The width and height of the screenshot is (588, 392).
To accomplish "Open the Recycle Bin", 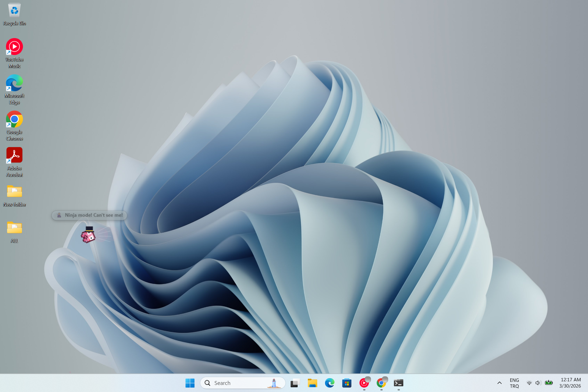I will coord(14,10).
